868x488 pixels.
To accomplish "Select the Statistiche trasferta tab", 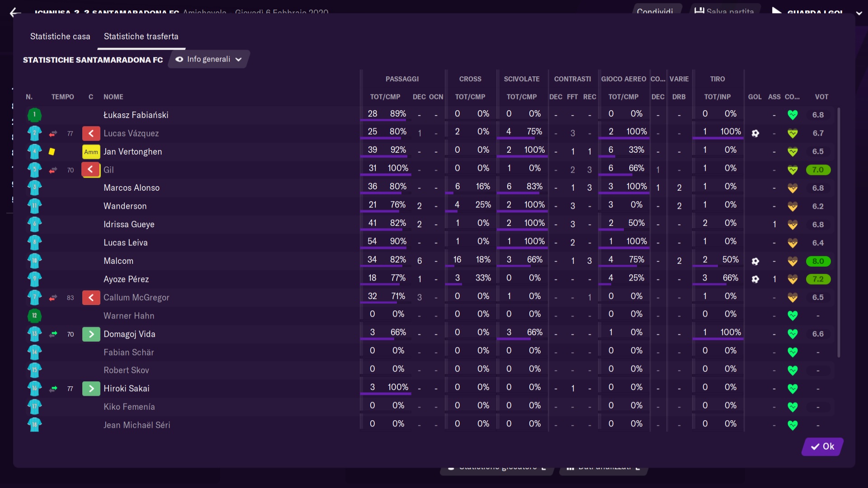I will (x=141, y=37).
